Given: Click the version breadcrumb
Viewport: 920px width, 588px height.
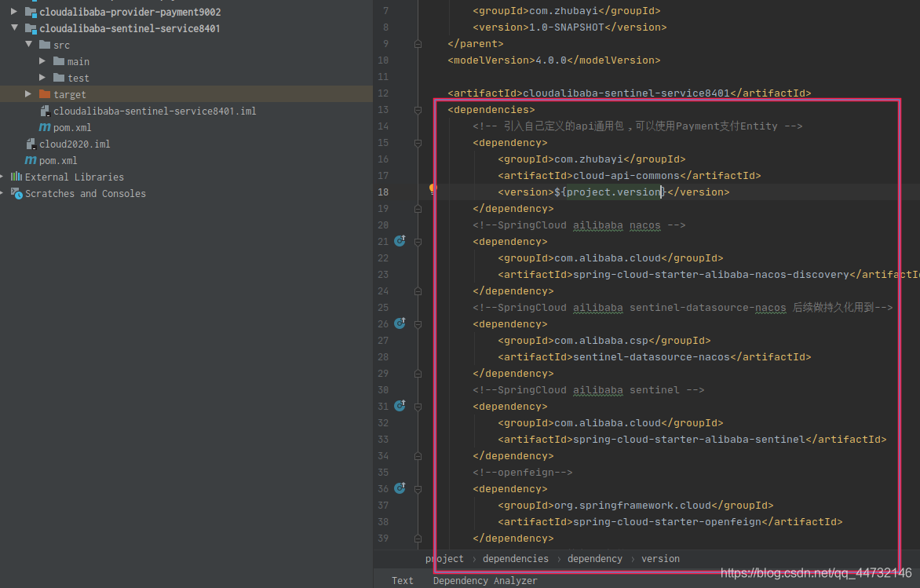Looking at the screenshot, I should pos(661,559).
